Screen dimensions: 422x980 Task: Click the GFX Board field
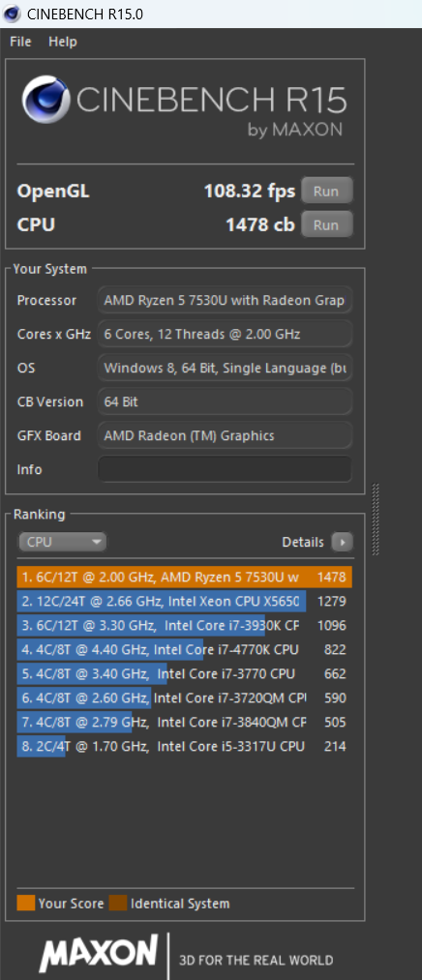pos(226,435)
